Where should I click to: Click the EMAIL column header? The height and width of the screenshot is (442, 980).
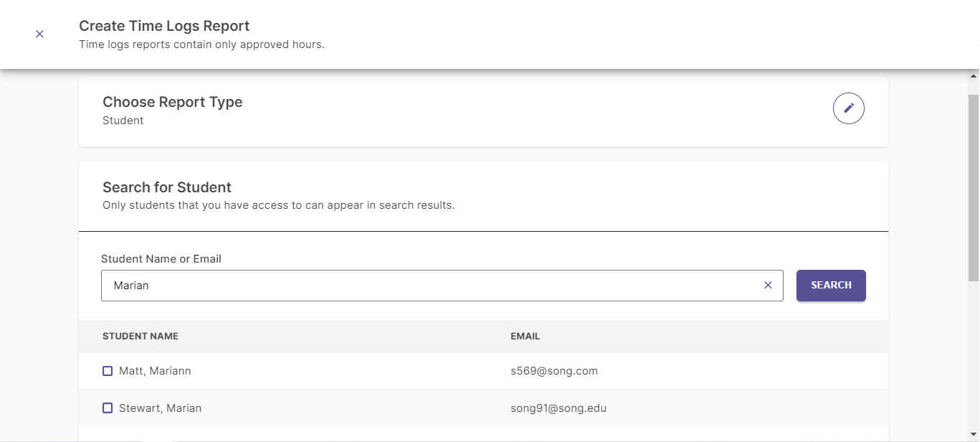click(x=525, y=336)
